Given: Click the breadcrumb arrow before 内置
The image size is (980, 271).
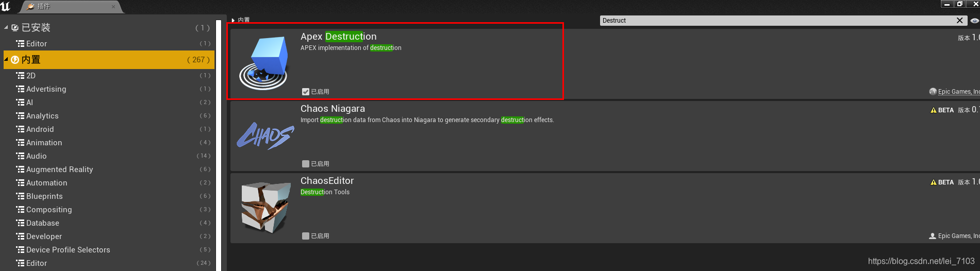Looking at the screenshot, I should (234, 20).
